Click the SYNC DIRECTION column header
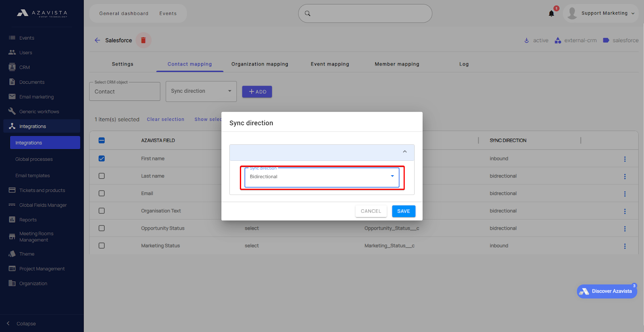This screenshot has width=644, height=332. pyautogui.click(x=508, y=140)
